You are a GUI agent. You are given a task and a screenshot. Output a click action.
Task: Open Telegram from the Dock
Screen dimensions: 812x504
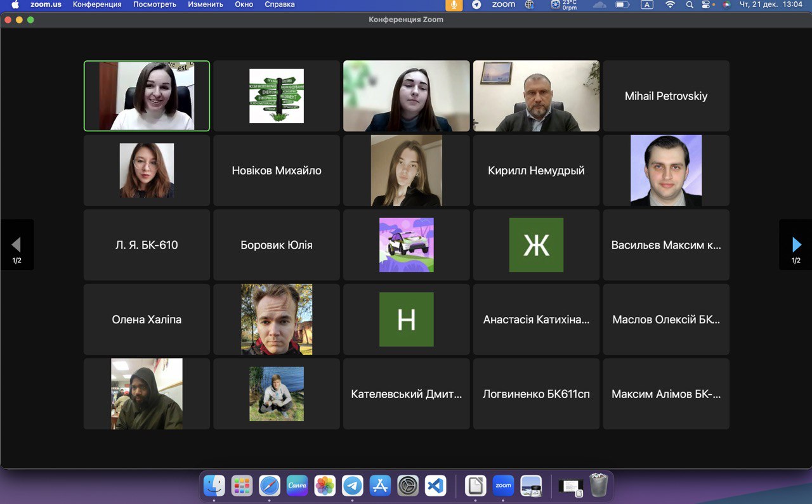click(x=353, y=486)
